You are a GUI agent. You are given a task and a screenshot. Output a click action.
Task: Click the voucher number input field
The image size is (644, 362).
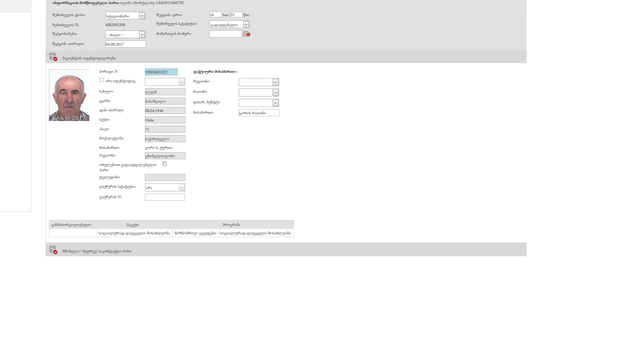pos(165,197)
